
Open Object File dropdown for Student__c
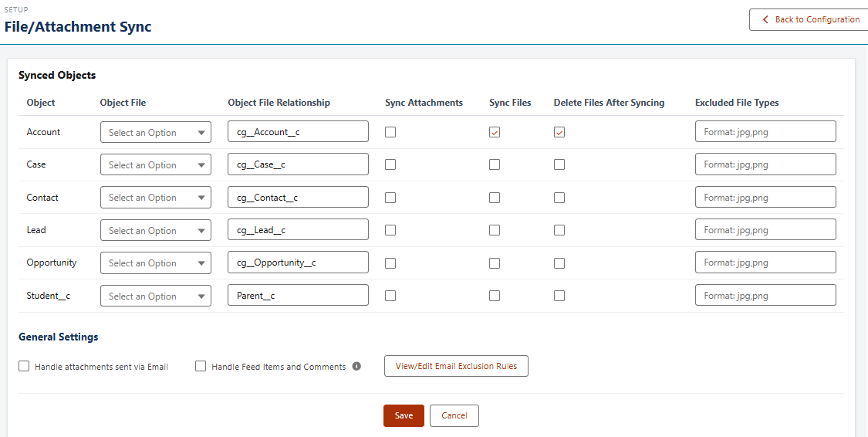point(156,296)
